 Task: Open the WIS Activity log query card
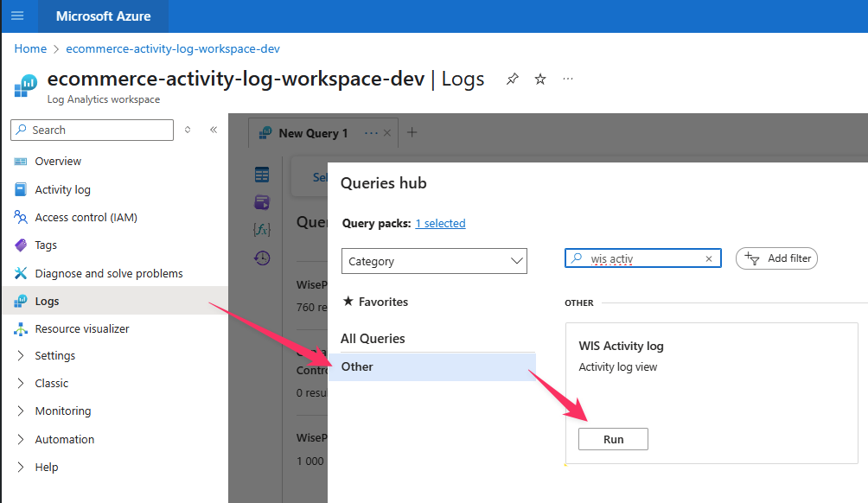(x=712, y=393)
